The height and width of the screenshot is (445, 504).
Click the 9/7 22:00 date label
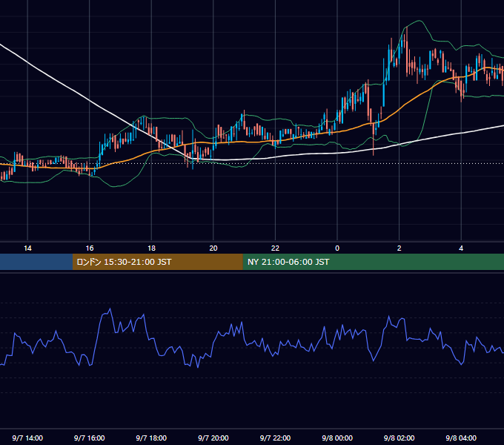[x=275, y=438]
